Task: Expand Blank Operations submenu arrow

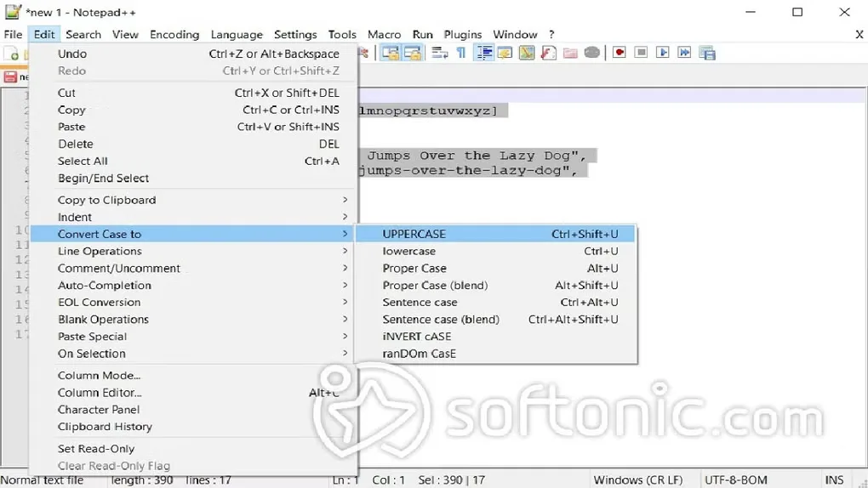Action: (x=345, y=320)
